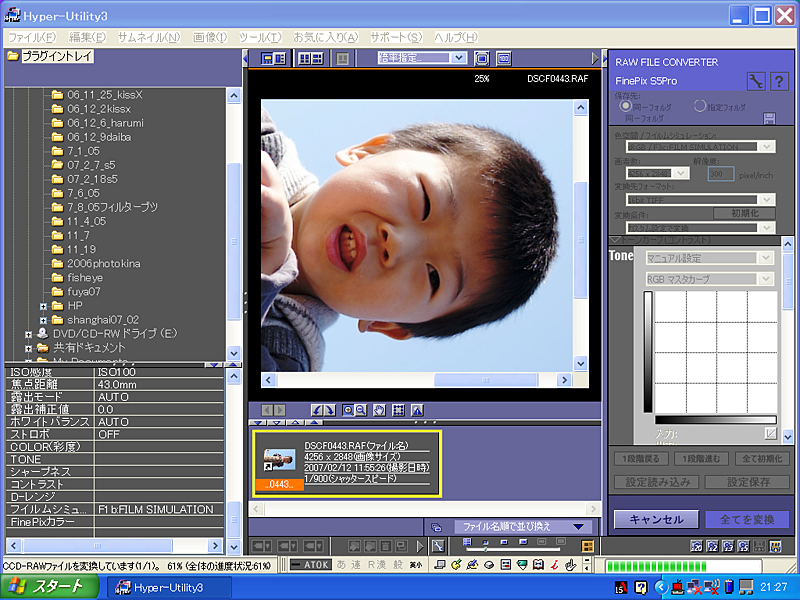Click the キャンセル button

click(656, 519)
